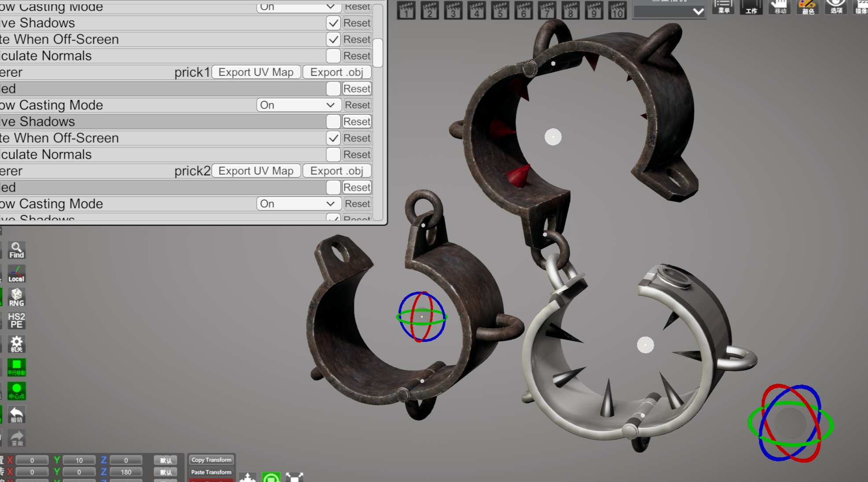The width and height of the screenshot is (868, 482).
Task: Click Paste Transform button
Action: (211, 472)
